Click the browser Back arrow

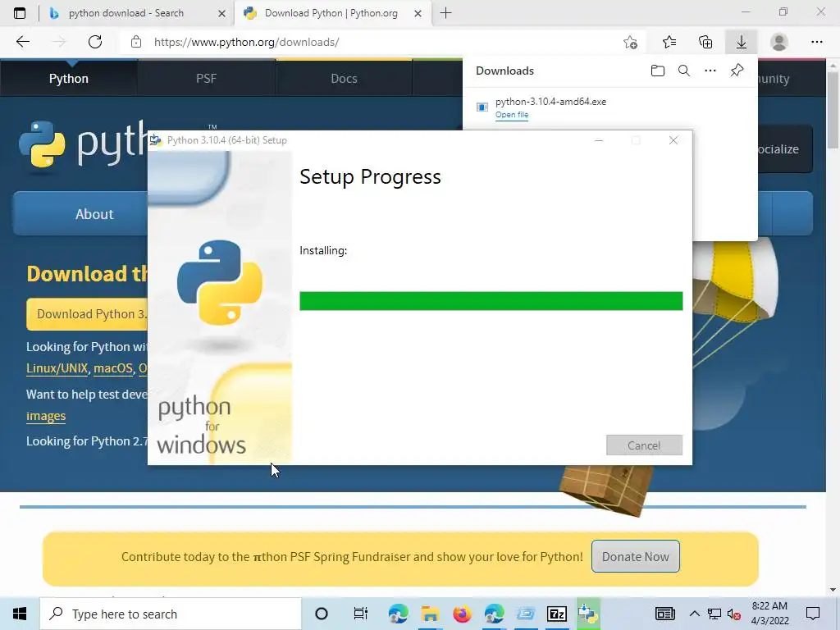(22, 42)
